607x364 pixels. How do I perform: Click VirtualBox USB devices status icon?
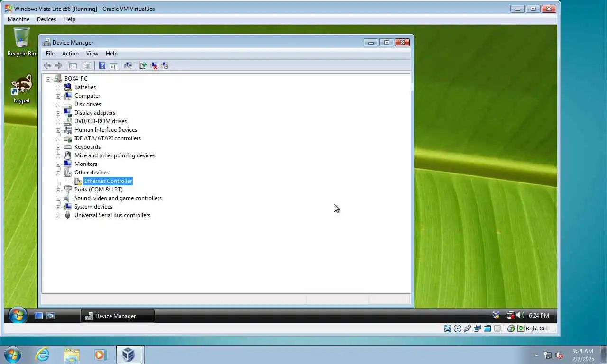pyautogui.click(x=467, y=328)
